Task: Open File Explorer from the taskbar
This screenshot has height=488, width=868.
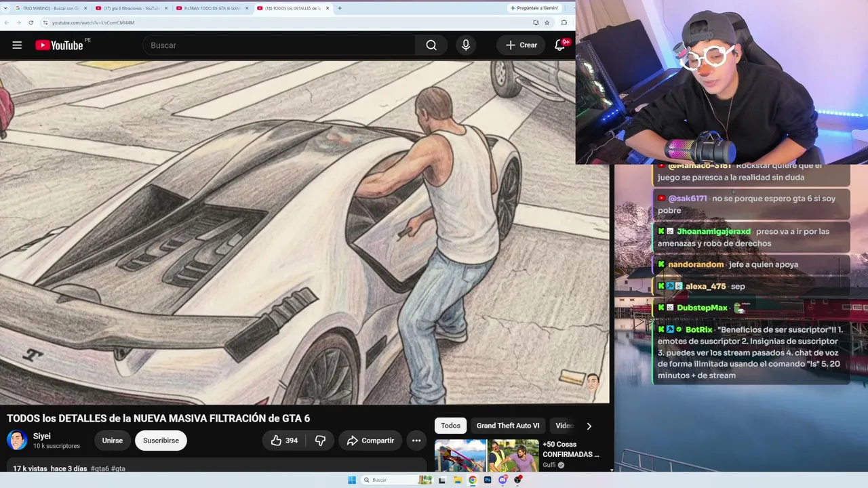Action: click(x=457, y=480)
